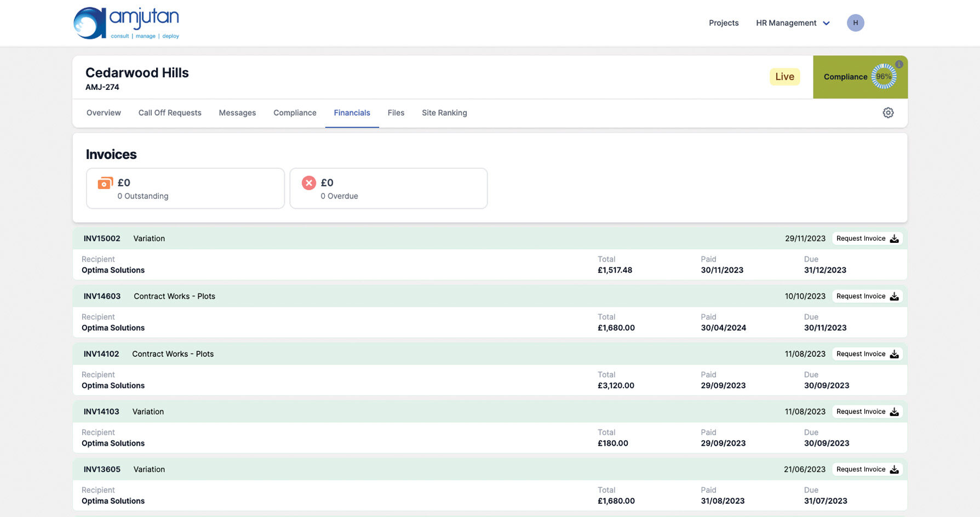Open the Call Off Requests tab
Viewport: 980px width, 517px height.
tap(170, 113)
